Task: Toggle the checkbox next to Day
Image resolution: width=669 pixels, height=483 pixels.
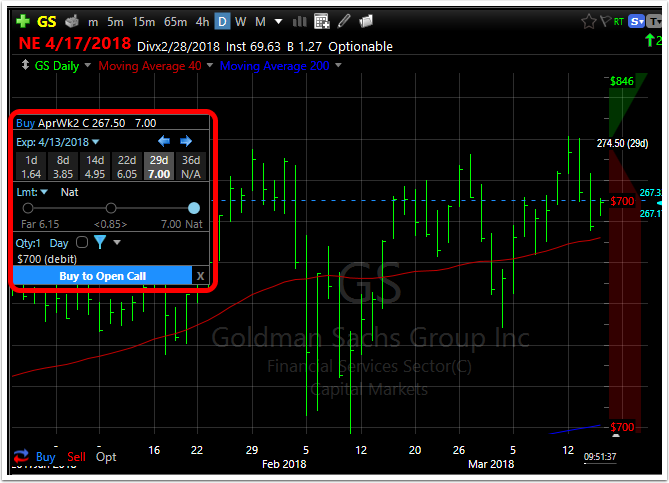Action: pos(82,242)
